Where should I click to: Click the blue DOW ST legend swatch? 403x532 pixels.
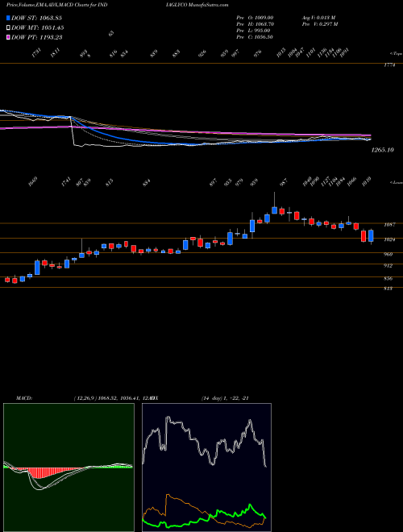coord(9,18)
